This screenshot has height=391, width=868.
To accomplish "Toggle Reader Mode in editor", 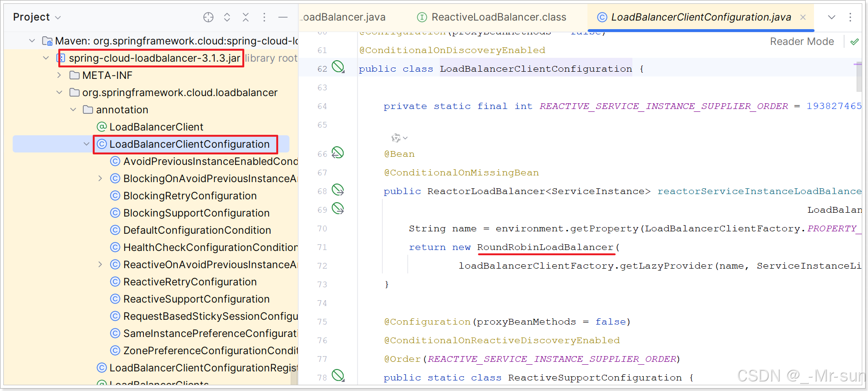I will tap(802, 42).
